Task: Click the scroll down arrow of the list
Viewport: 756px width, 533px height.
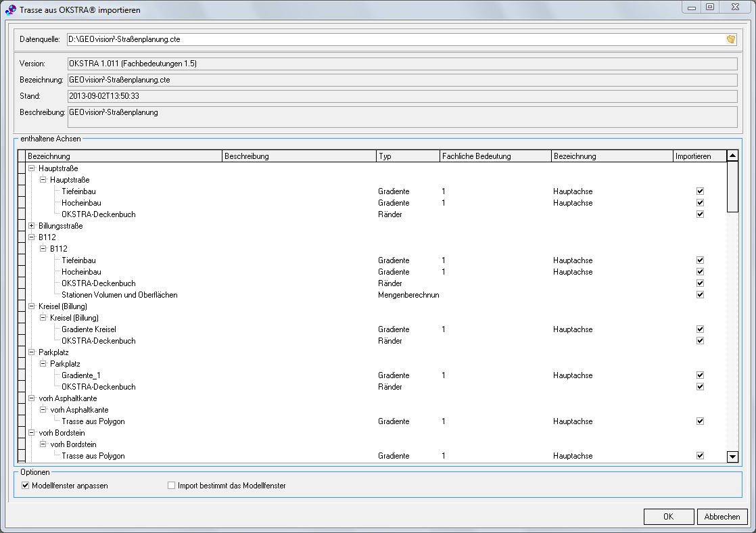Action: pyautogui.click(x=732, y=457)
